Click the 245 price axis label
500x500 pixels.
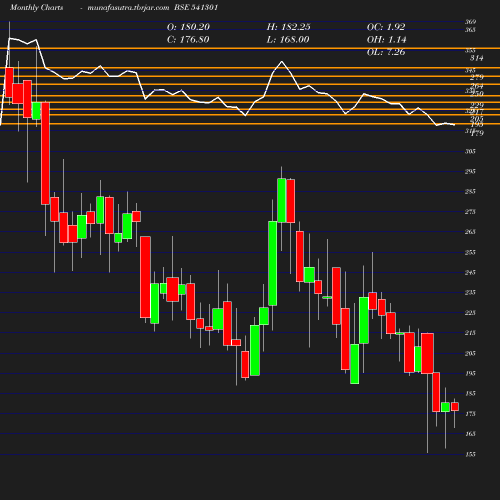click(x=470, y=272)
